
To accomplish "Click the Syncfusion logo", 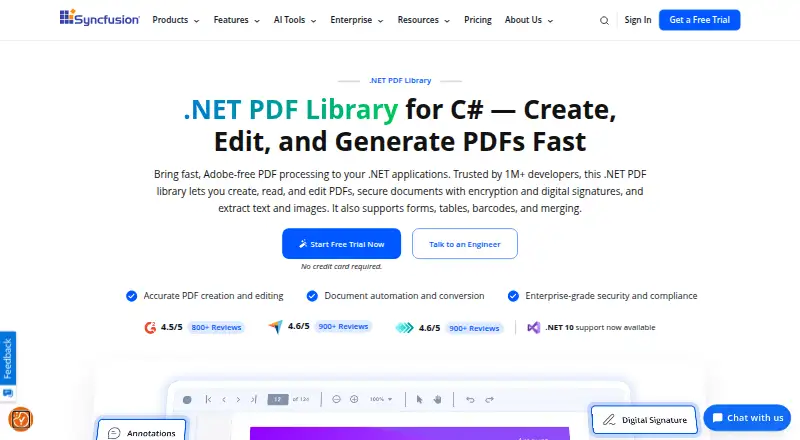I will tap(99, 19).
